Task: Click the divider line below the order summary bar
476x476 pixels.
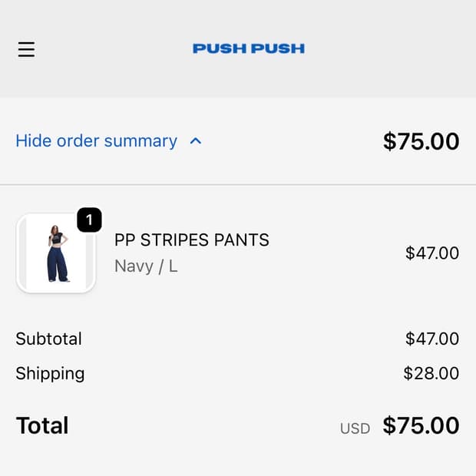Action: tap(238, 184)
